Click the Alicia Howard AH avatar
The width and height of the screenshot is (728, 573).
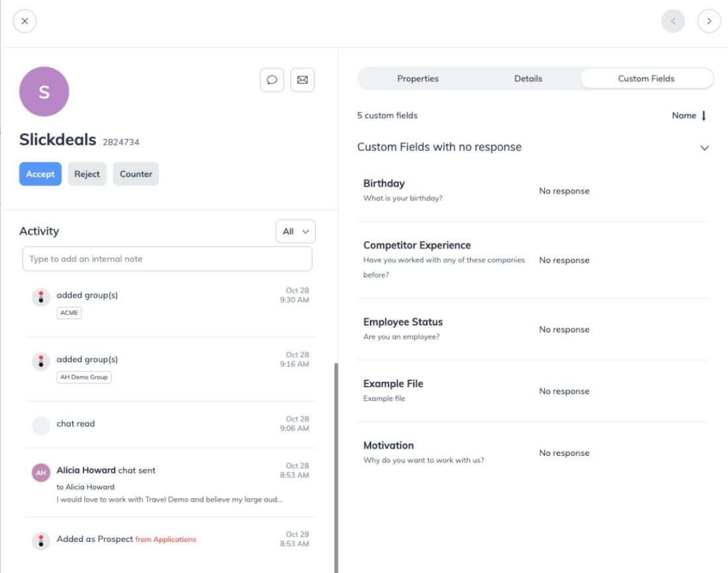tap(41, 472)
